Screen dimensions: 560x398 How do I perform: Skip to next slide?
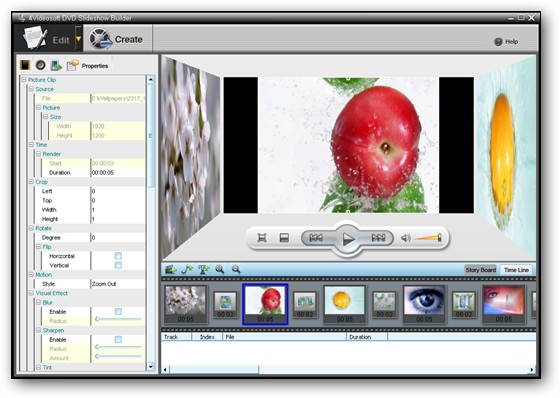pos(378,238)
